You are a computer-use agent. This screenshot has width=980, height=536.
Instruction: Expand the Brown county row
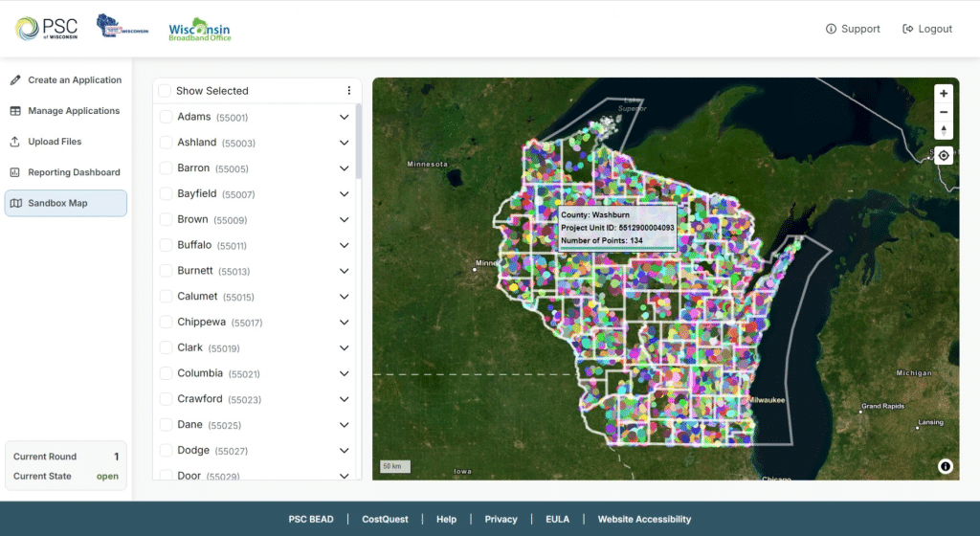coord(344,219)
